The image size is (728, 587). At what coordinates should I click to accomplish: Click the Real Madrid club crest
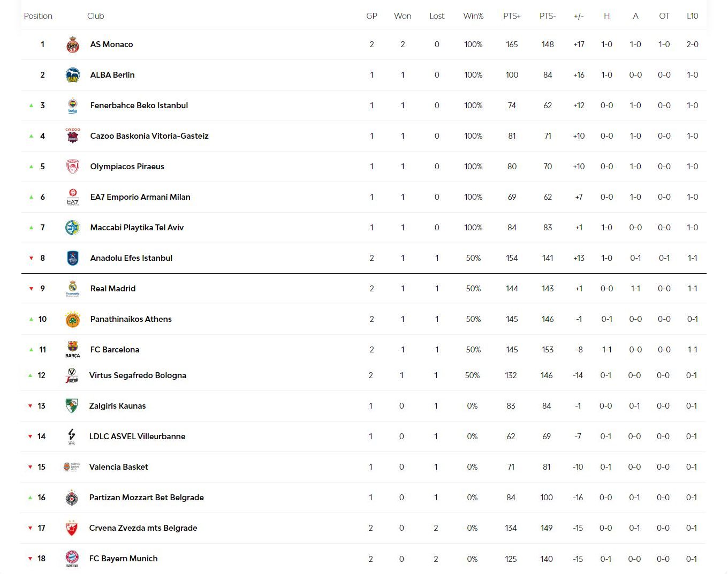pos(73,289)
